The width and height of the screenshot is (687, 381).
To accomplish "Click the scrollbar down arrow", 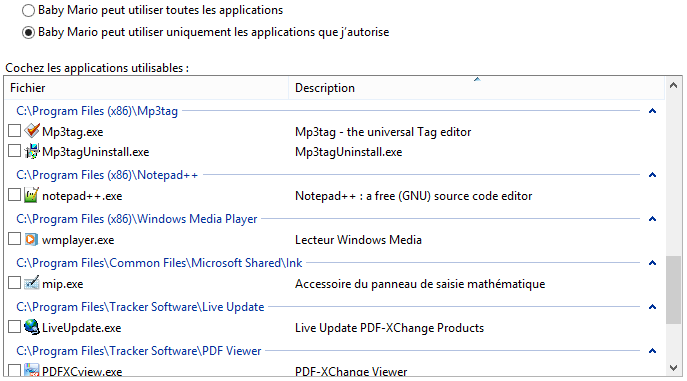I will coord(673,368).
